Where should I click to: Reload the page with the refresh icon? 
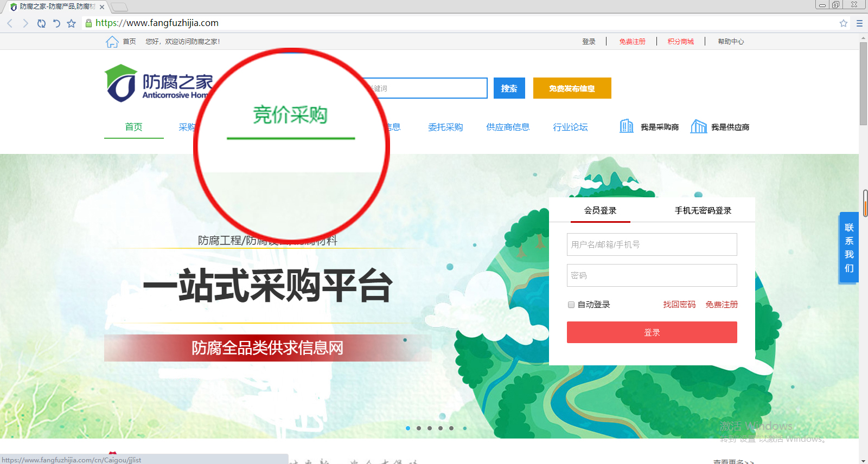(x=41, y=23)
